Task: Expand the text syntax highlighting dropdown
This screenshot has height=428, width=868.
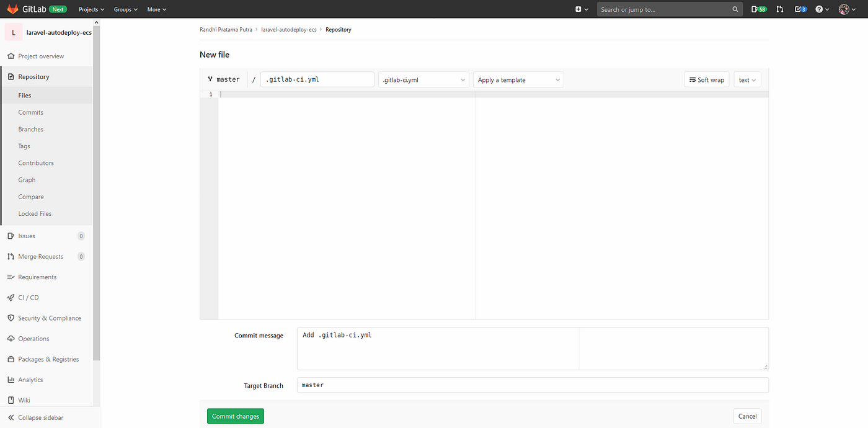Action: pyautogui.click(x=747, y=79)
